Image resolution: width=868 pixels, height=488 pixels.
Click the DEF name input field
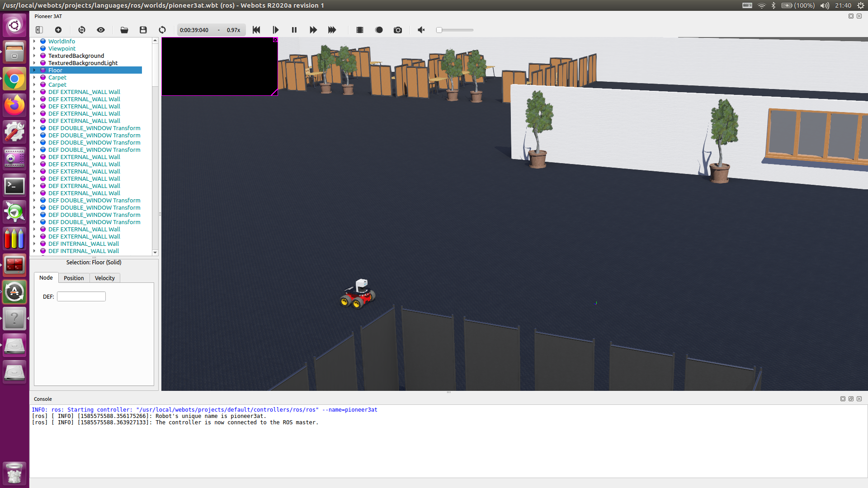click(x=81, y=296)
